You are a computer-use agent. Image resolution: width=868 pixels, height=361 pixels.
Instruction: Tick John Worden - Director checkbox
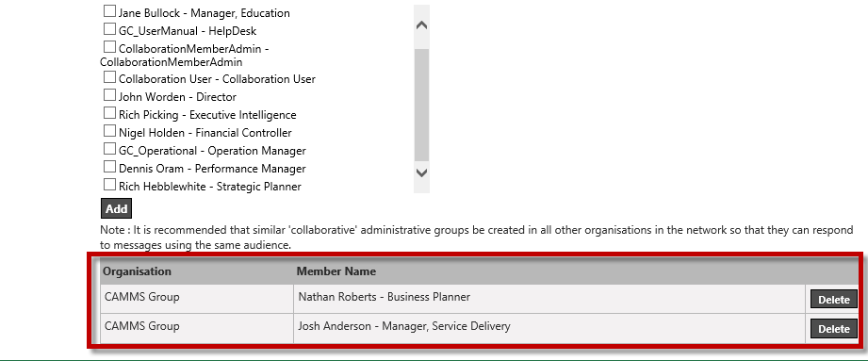[109, 95]
